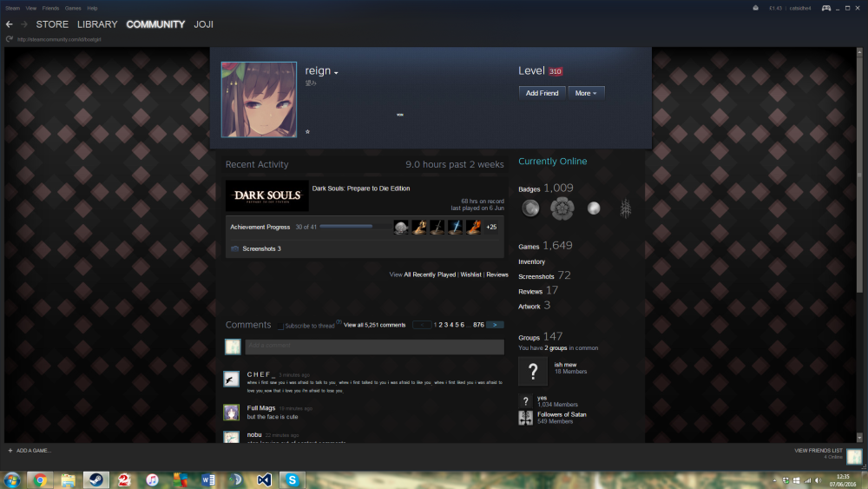Image resolution: width=868 pixels, height=489 pixels.
Task: Click the Windows Start button
Action: [x=11, y=479]
